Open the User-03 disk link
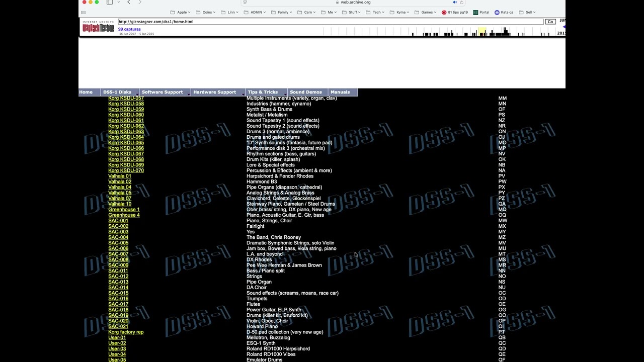This screenshot has height=362, width=644. pos(117,348)
